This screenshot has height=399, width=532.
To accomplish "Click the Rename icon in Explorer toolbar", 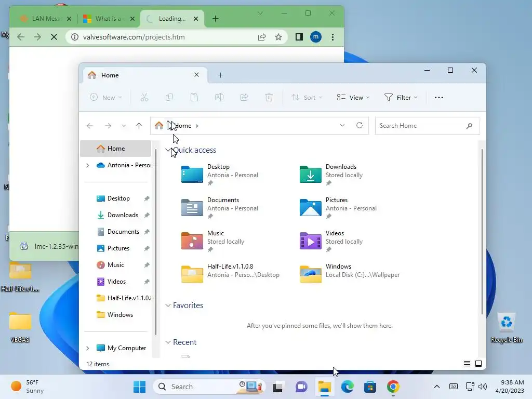I will (219, 97).
